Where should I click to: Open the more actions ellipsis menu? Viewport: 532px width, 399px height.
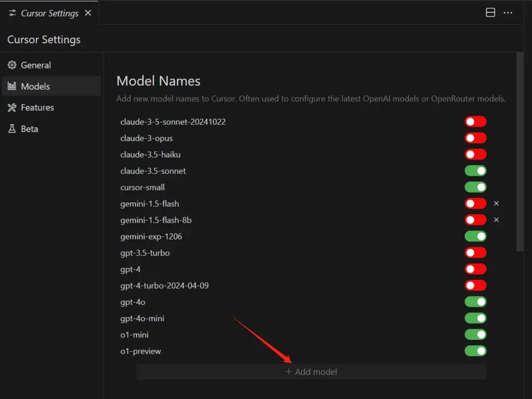coord(508,13)
